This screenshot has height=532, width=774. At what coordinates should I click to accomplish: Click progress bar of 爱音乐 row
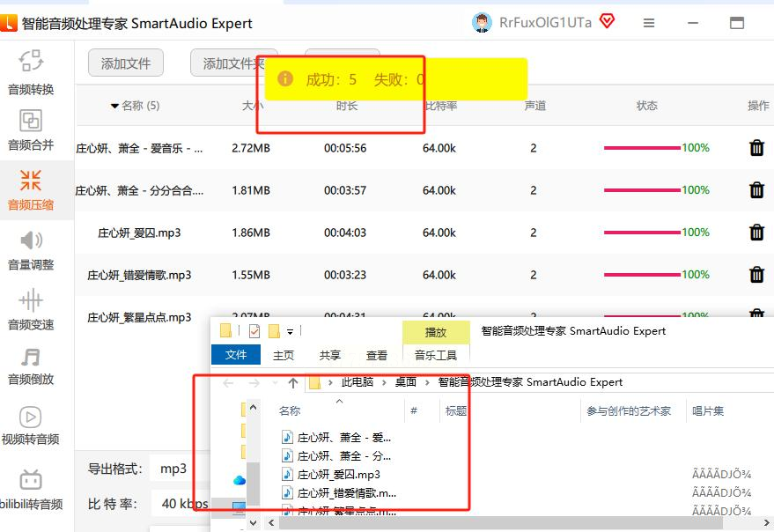click(642, 148)
